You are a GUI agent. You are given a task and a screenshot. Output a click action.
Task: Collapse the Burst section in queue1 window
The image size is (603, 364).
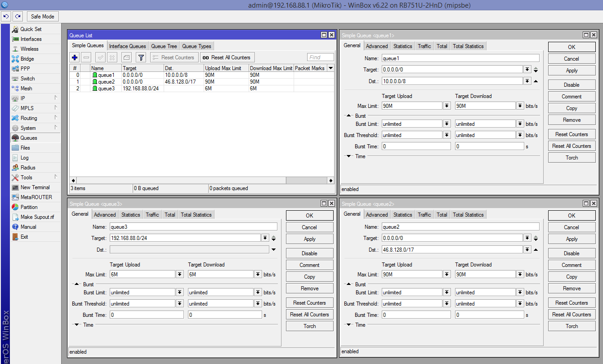pyautogui.click(x=348, y=116)
